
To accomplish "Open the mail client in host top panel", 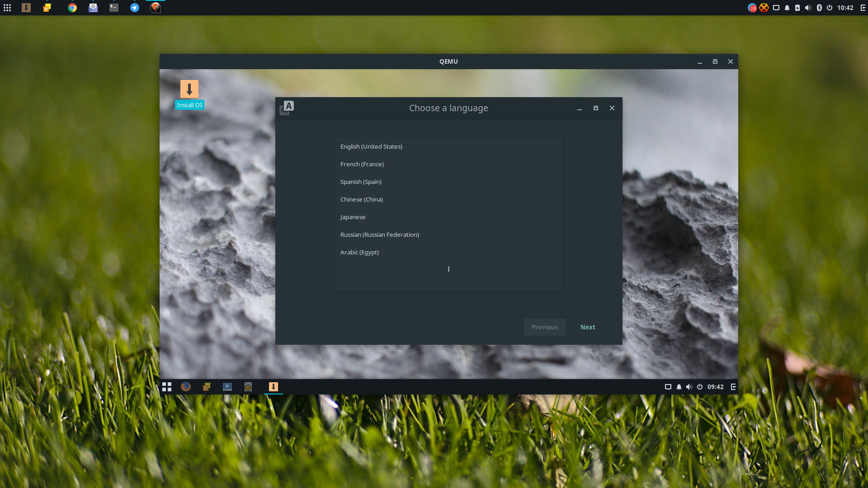I will point(93,8).
